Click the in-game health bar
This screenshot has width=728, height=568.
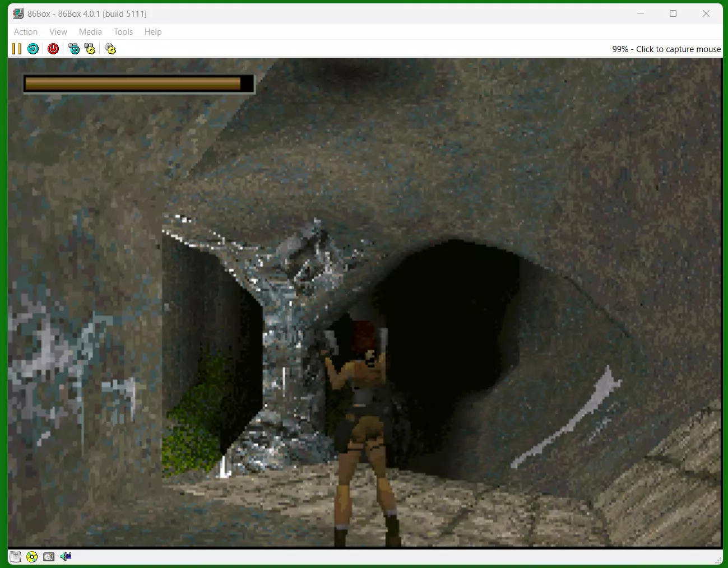[x=139, y=84]
